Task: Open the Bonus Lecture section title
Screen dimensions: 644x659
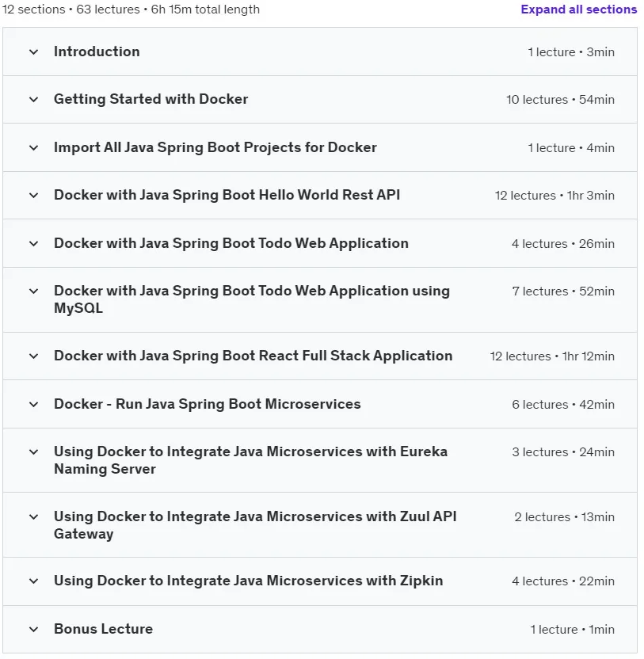Action: tap(104, 629)
